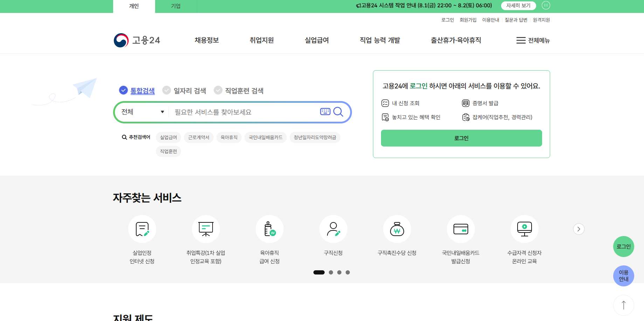644x321 pixels.
Task: Open the 전체메뉴 full menu
Action: [x=533, y=40]
